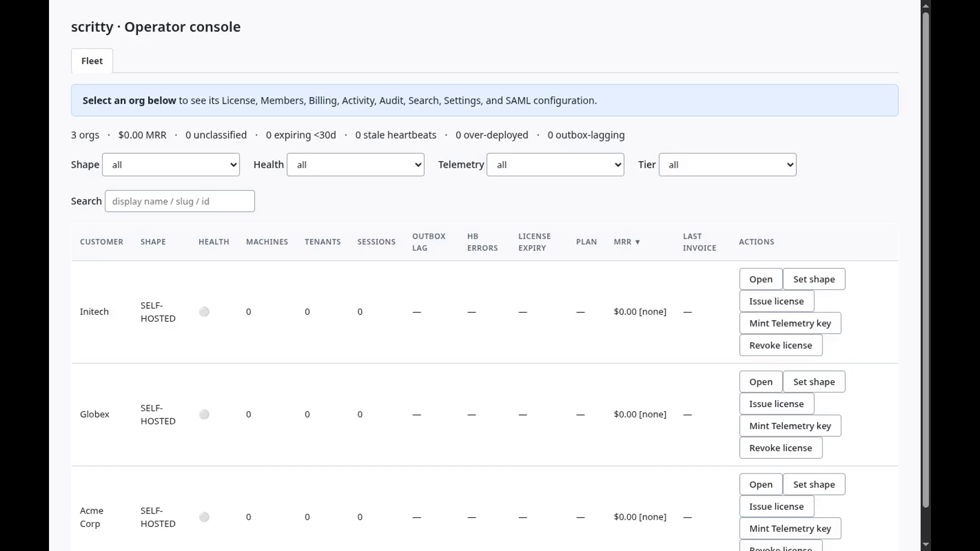980x551 pixels.
Task: Click the scrollbar down arrow
Action: pyautogui.click(x=926, y=545)
